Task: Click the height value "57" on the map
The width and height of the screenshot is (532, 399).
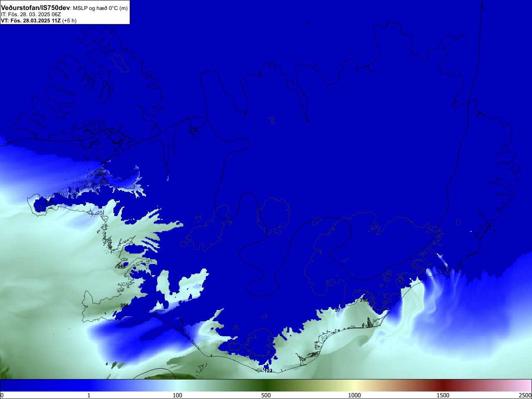Action: click(337, 310)
